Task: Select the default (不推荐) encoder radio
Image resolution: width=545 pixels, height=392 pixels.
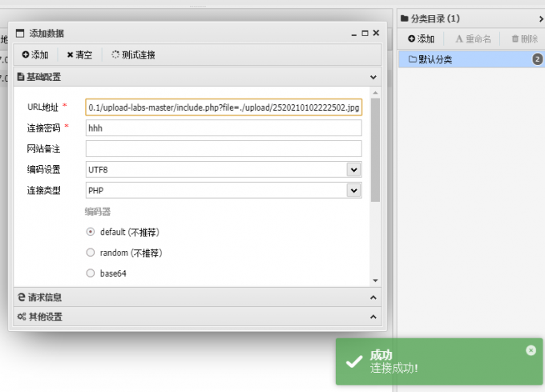Action: pos(91,232)
